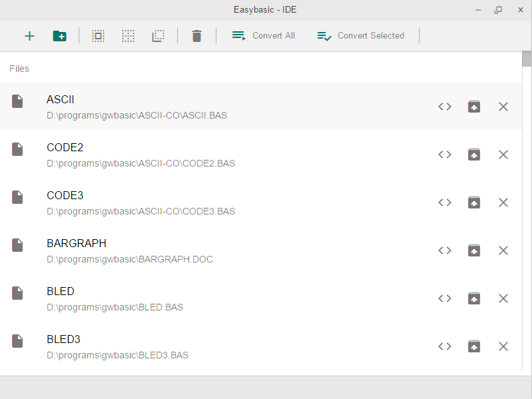532x399 pixels.
Task: Remove BLED from the file list
Action: [503, 298]
